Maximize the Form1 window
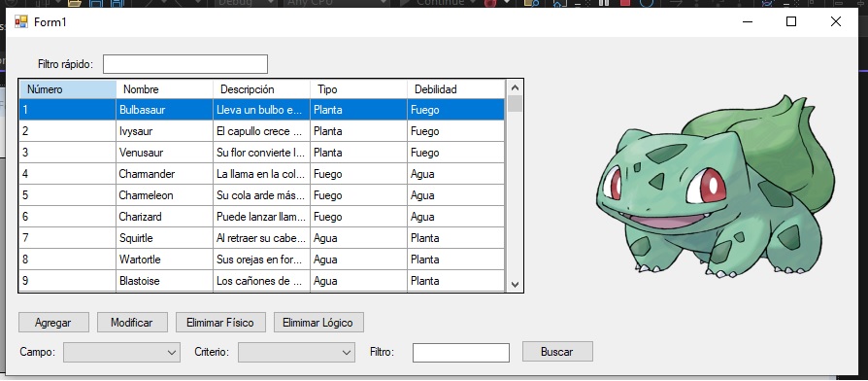This screenshot has width=868, height=381. [x=791, y=21]
